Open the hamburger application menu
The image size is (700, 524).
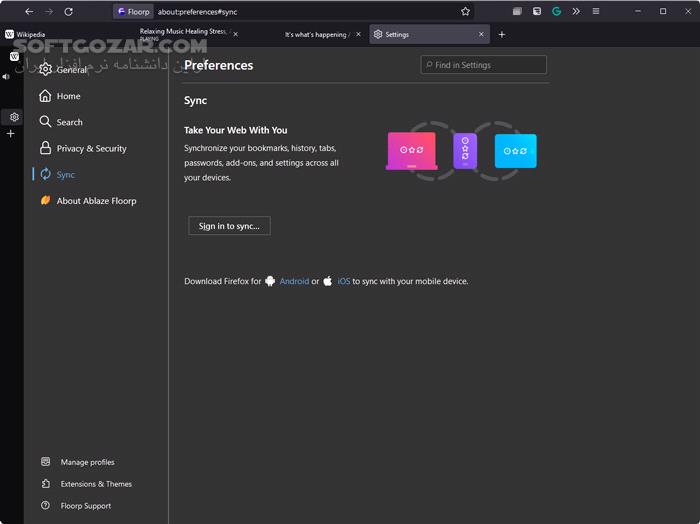tap(596, 12)
